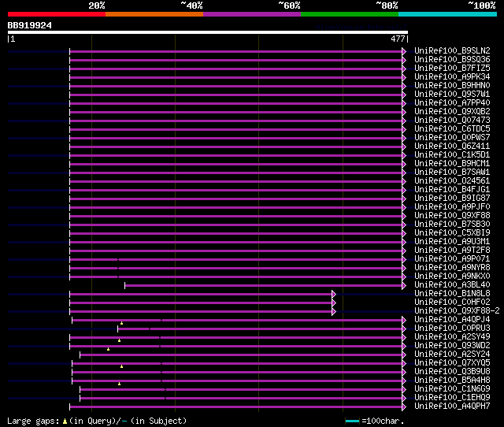Open the UniRef100_B5A4H8 hit
Viewport: 504px width, 427px height.
point(452,381)
